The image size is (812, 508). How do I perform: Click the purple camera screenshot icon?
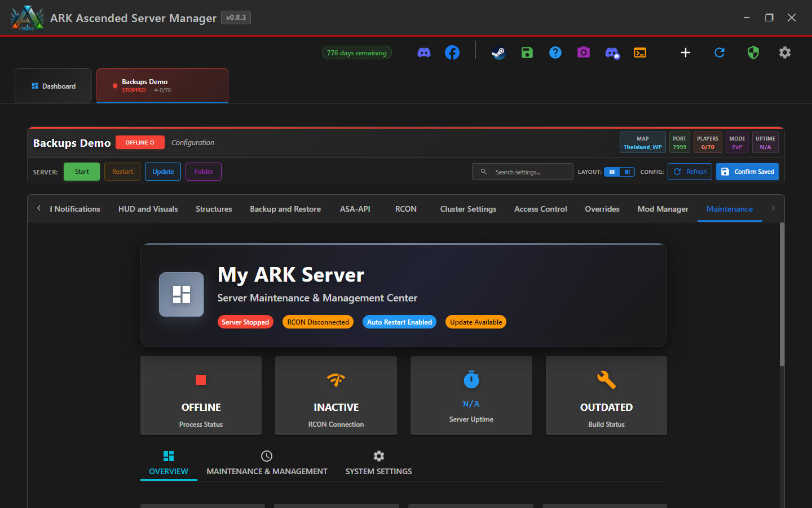tap(584, 52)
